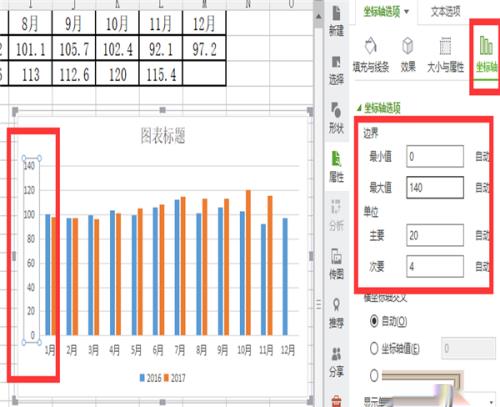Click the 最大值 input field
Viewport: 500px width, 407px height.
click(x=435, y=188)
